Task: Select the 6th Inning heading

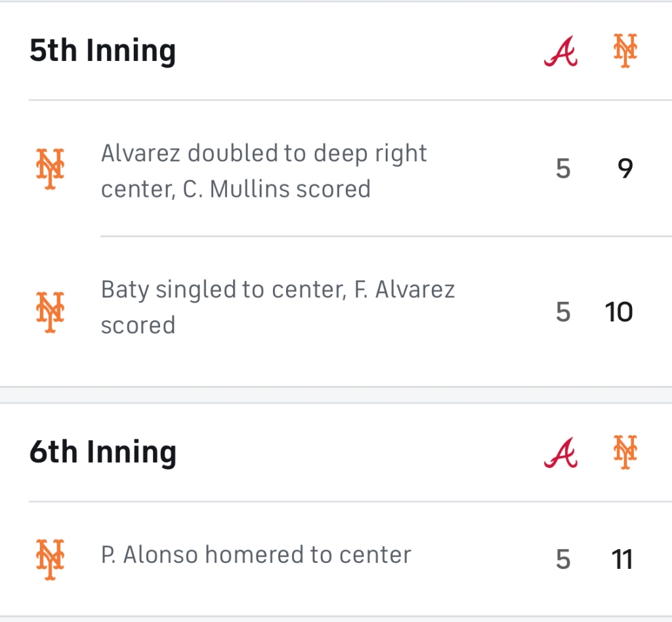Action: pos(102,453)
